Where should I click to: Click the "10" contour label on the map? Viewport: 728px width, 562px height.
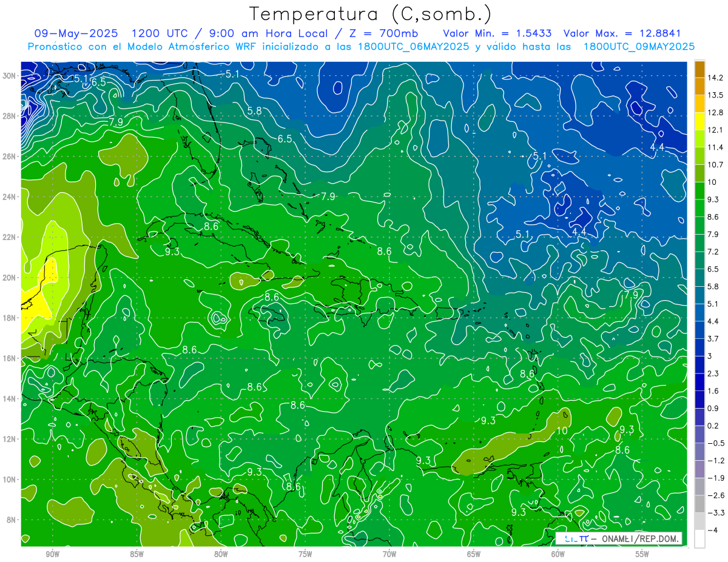[x=562, y=430]
